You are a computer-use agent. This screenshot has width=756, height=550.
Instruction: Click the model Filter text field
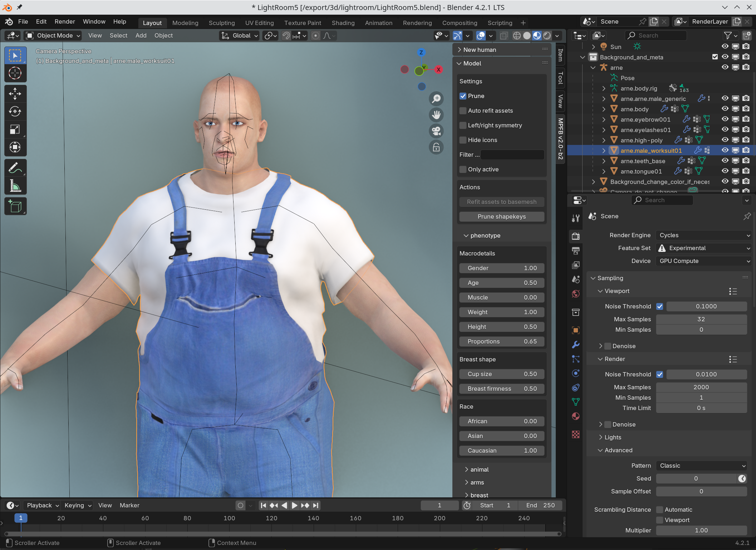[512, 155]
